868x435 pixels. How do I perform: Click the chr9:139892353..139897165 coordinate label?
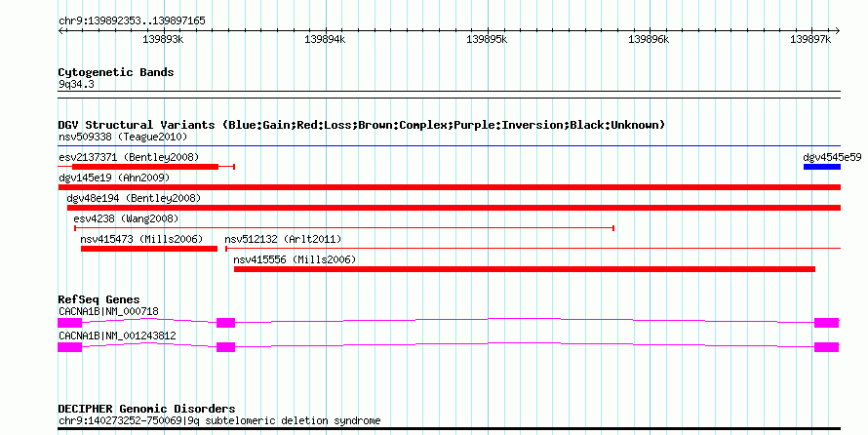coord(132,20)
